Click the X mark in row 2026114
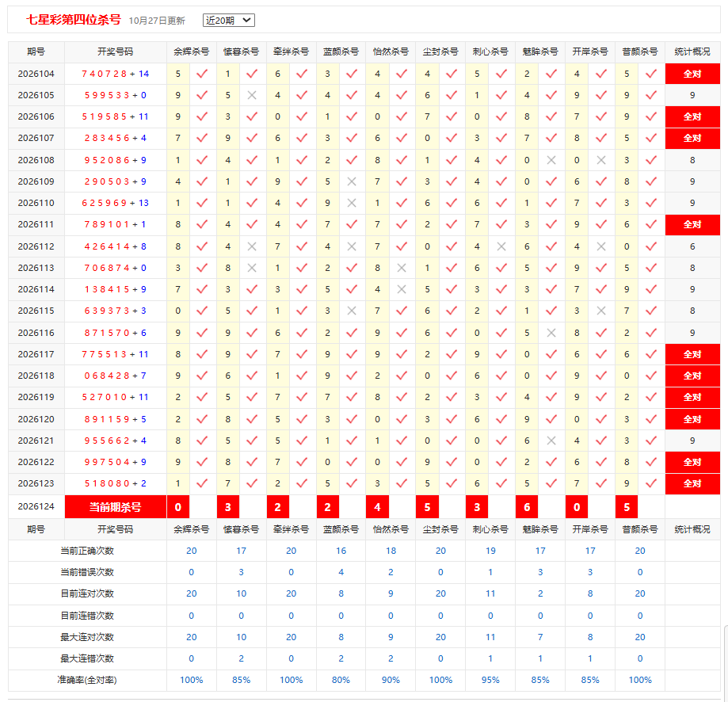The image size is (728, 702). click(402, 289)
